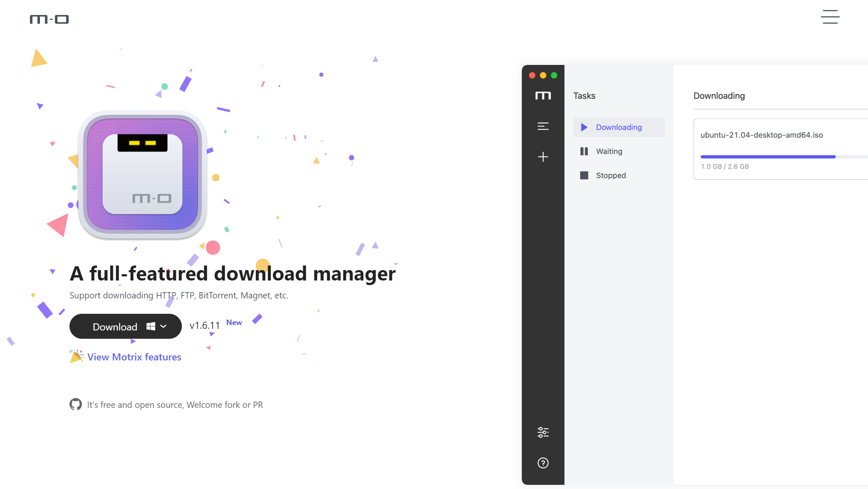868x489 pixels.
Task: Click the v1.6.11 version label
Action: [x=204, y=325]
